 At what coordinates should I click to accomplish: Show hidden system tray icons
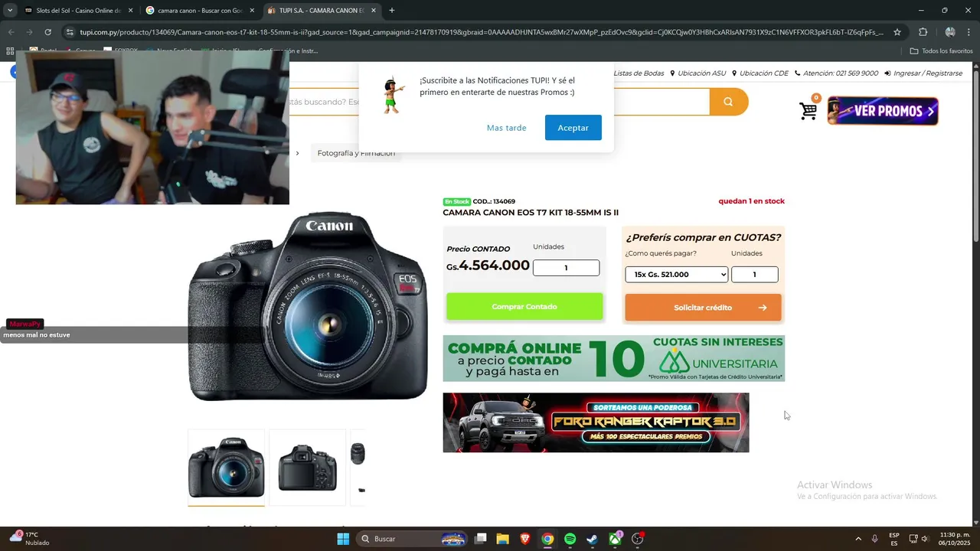click(x=857, y=539)
